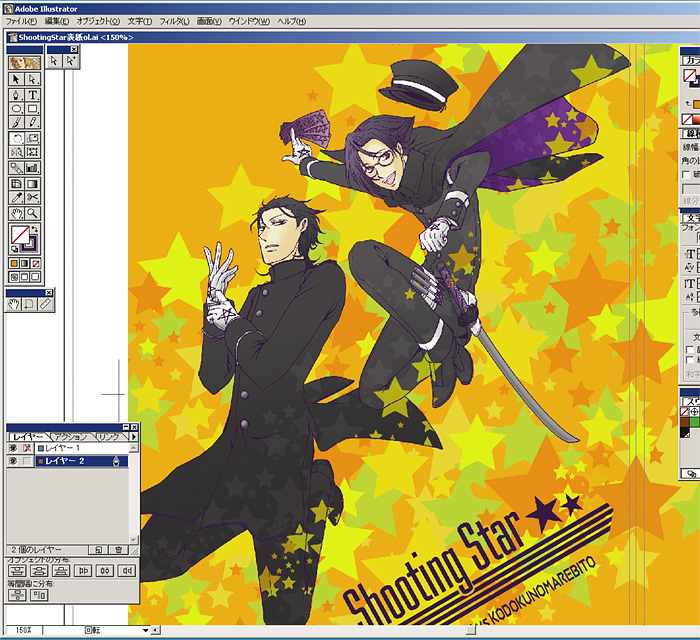This screenshot has height=640, width=700.
Task: Select the Eyedropper tool
Action: click(x=17, y=198)
